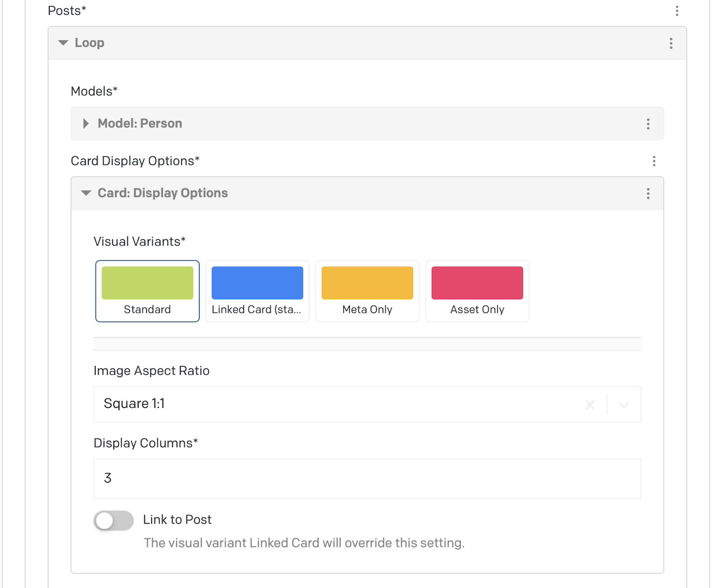Click the Card: Display Options header title
The height and width of the screenshot is (588, 722).
162,193
